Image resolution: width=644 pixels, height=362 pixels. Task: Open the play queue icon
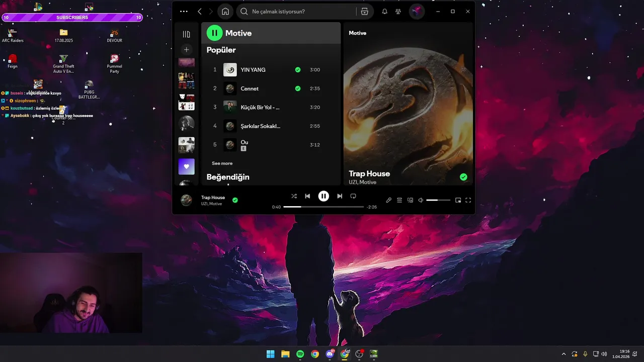click(x=399, y=200)
